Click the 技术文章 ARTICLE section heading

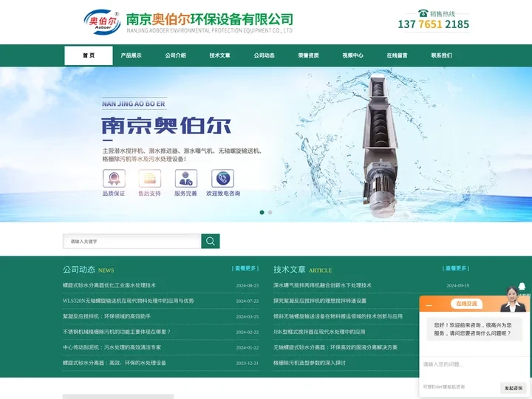click(x=303, y=270)
